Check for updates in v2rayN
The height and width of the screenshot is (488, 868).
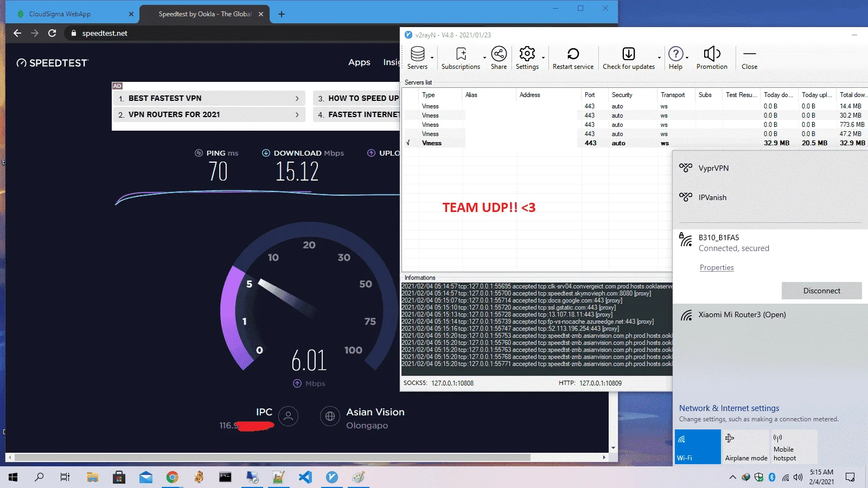pyautogui.click(x=629, y=58)
